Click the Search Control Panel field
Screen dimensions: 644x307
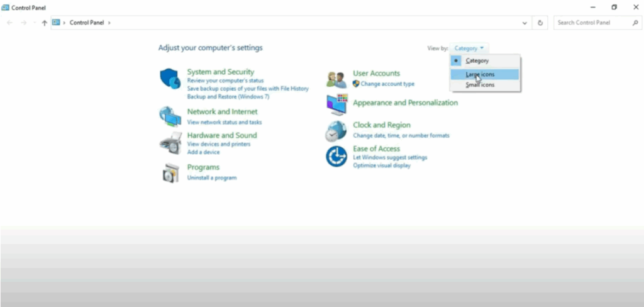(592, 23)
